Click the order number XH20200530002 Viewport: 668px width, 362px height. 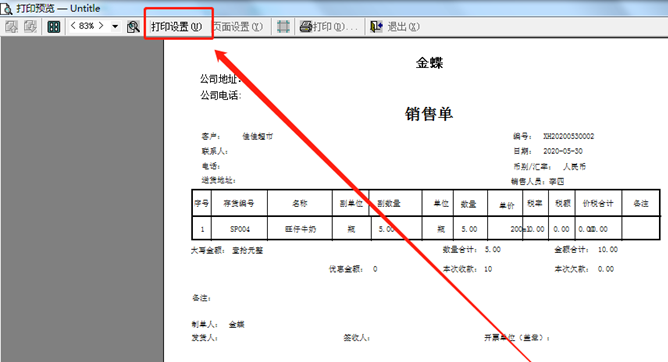[568, 136]
